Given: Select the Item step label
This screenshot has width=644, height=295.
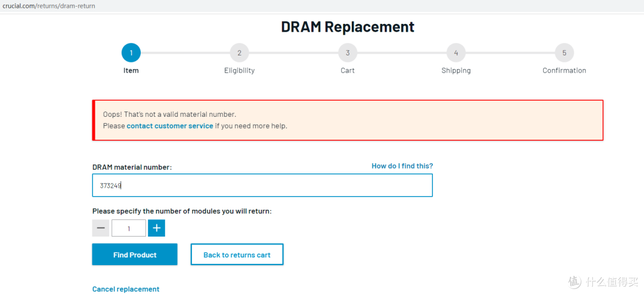Looking at the screenshot, I should 131,70.
